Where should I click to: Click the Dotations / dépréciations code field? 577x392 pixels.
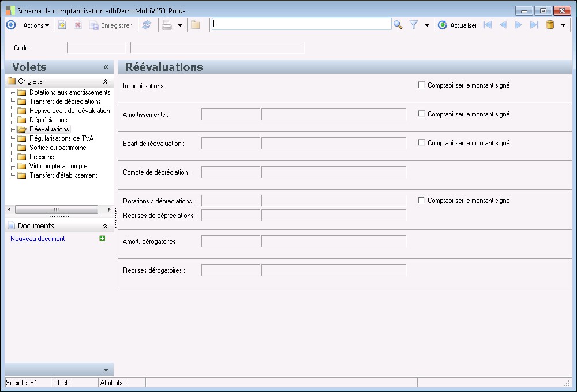(x=231, y=201)
